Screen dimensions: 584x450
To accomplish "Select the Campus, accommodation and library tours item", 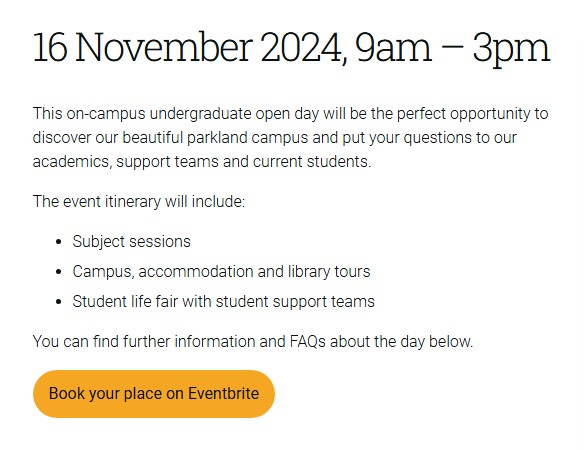I will [x=221, y=272].
